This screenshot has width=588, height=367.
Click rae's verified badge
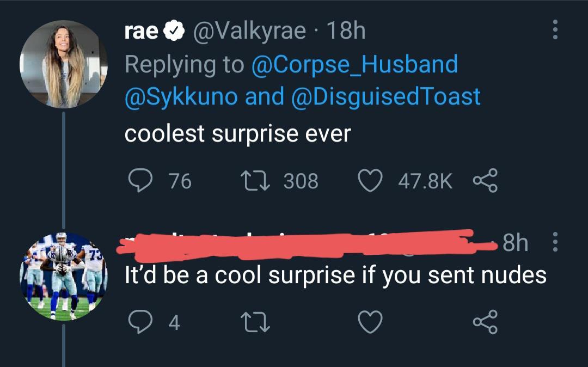173,30
